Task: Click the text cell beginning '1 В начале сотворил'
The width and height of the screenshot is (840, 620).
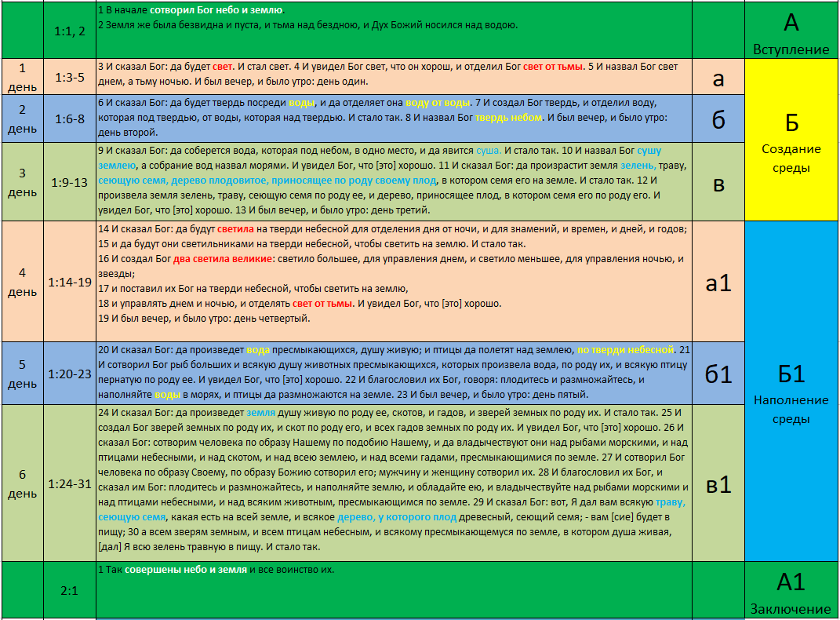Action: coord(392,31)
